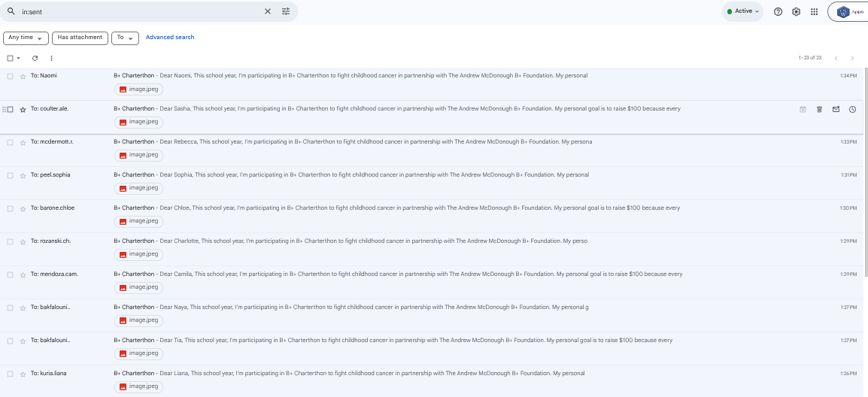Open the more options three-dot menu
The width and height of the screenshot is (868, 397).
pos(51,58)
